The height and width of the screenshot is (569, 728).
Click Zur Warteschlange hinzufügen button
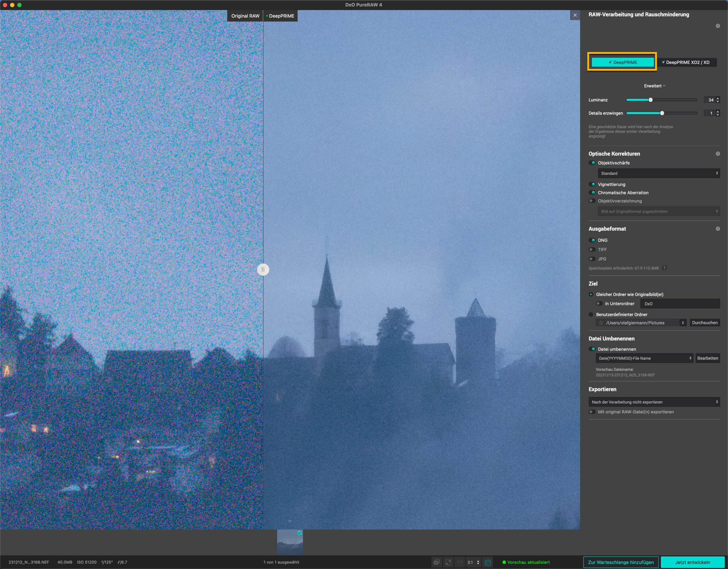tap(621, 562)
